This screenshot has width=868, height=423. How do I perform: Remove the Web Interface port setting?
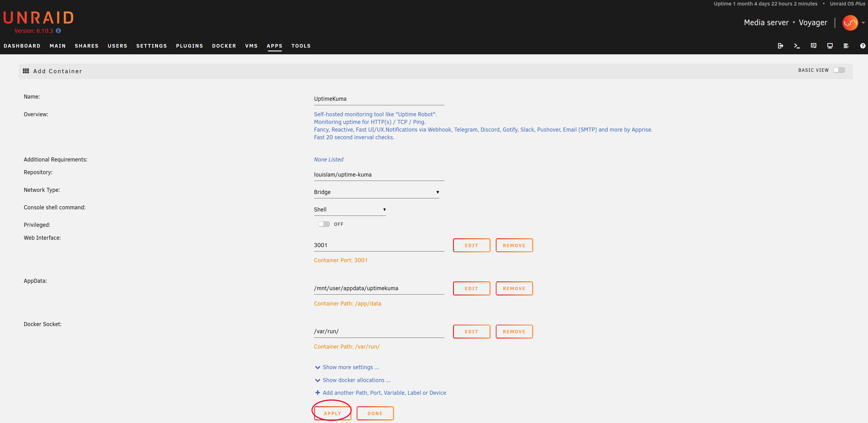514,245
